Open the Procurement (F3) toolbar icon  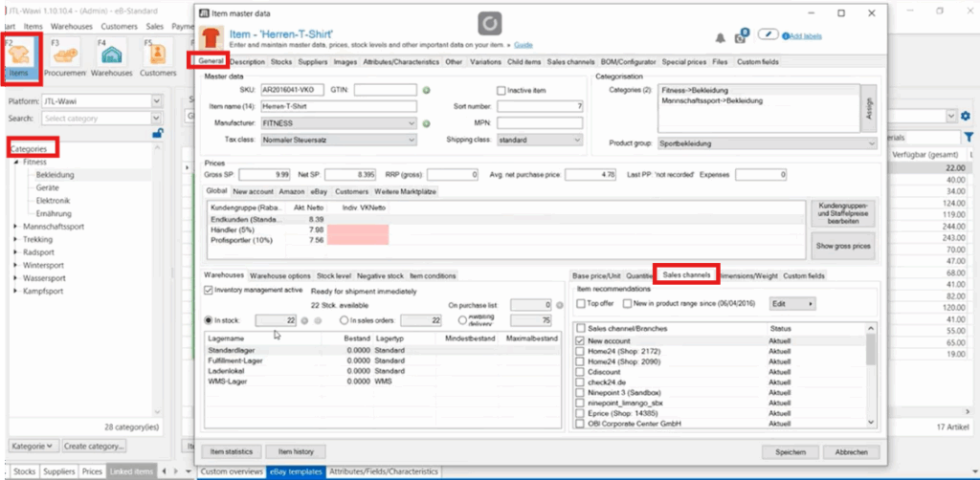(64, 59)
